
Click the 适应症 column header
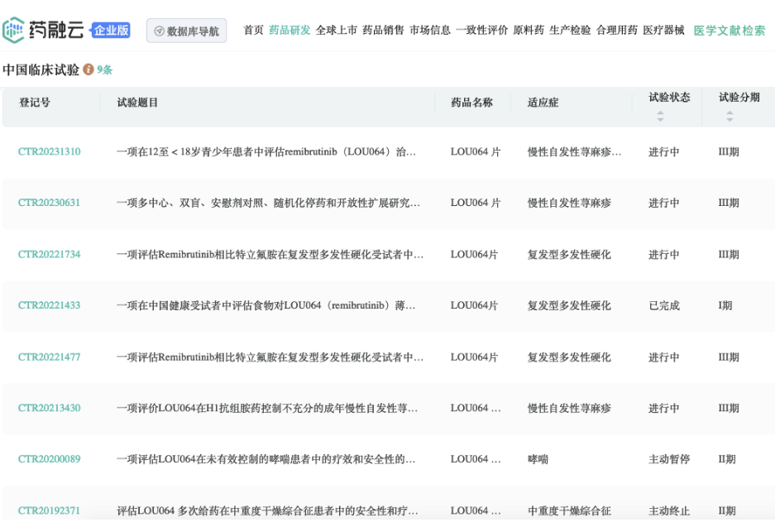click(x=543, y=103)
